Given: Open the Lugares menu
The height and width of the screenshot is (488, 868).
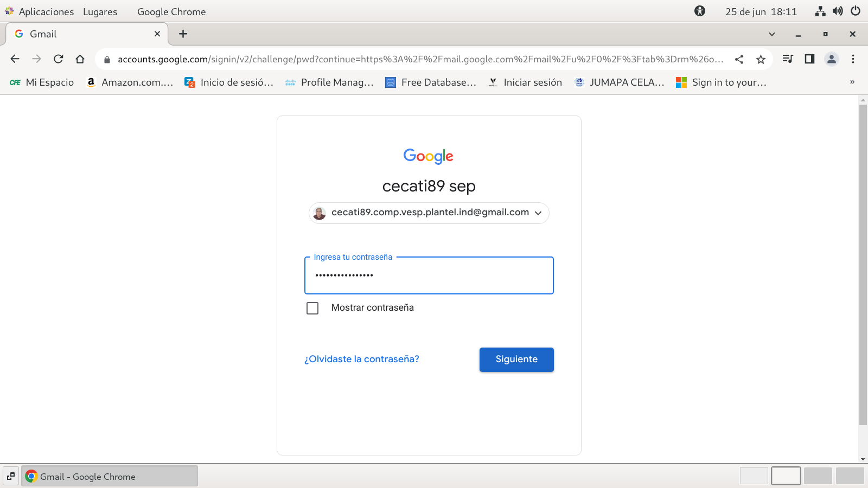Looking at the screenshot, I should pyautogui.click(x=100, y=11).
